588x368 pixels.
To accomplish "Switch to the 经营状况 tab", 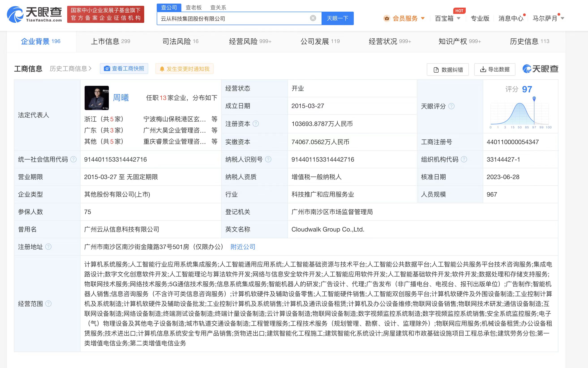I will click(390, 41).
